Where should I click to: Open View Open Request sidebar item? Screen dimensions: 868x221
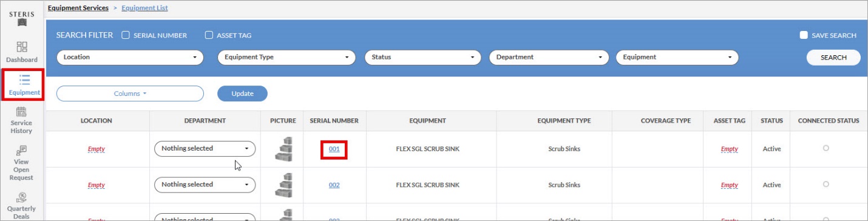coord(22,163)
